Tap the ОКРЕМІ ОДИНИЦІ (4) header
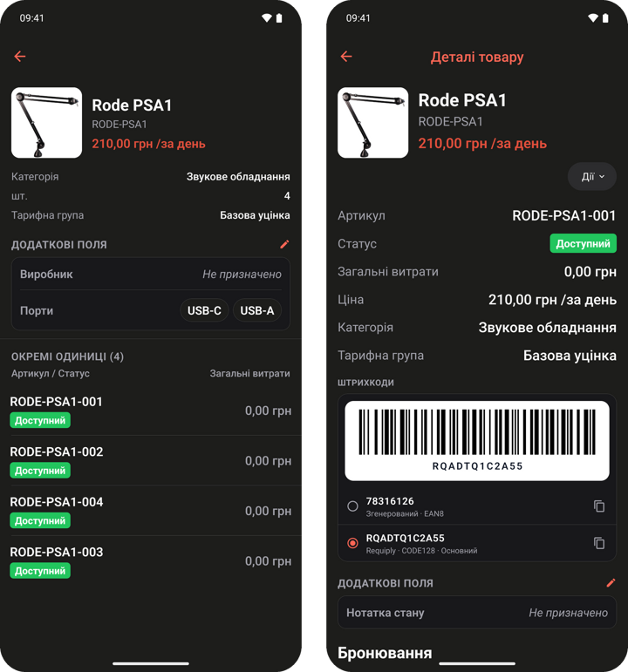This screenshot has height=672, width=628. pos(67,356)
